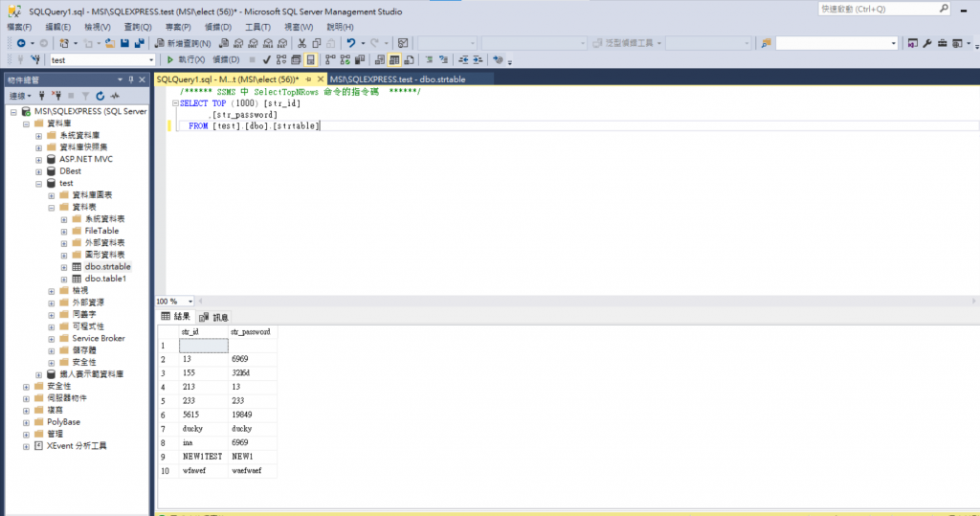Open the database selector dropdown showing test

151,60
